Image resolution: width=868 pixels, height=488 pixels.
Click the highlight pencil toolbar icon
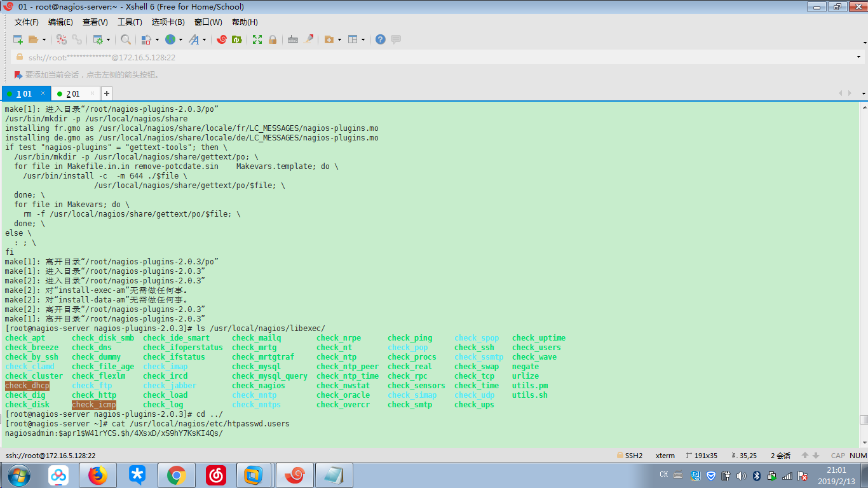click(309, 39)
